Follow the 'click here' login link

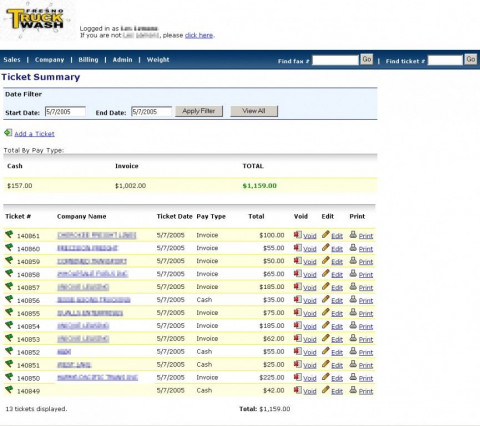[x=199, y=35]
